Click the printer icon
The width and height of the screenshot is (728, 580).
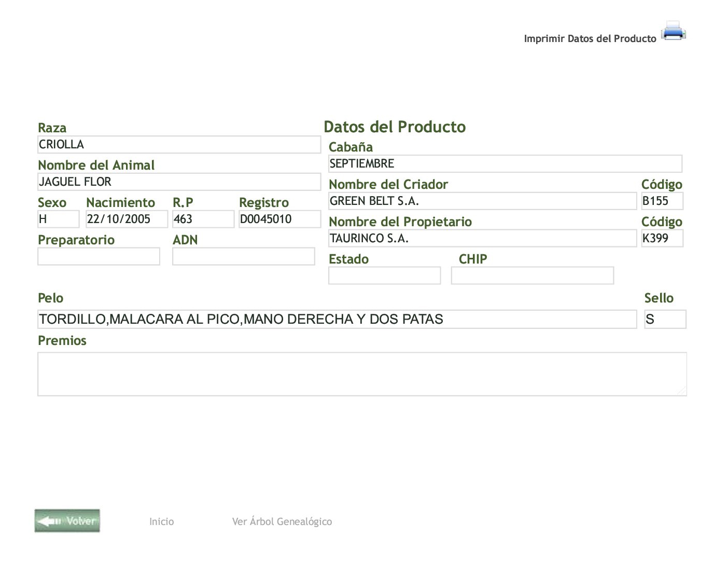tap(673, 31)
